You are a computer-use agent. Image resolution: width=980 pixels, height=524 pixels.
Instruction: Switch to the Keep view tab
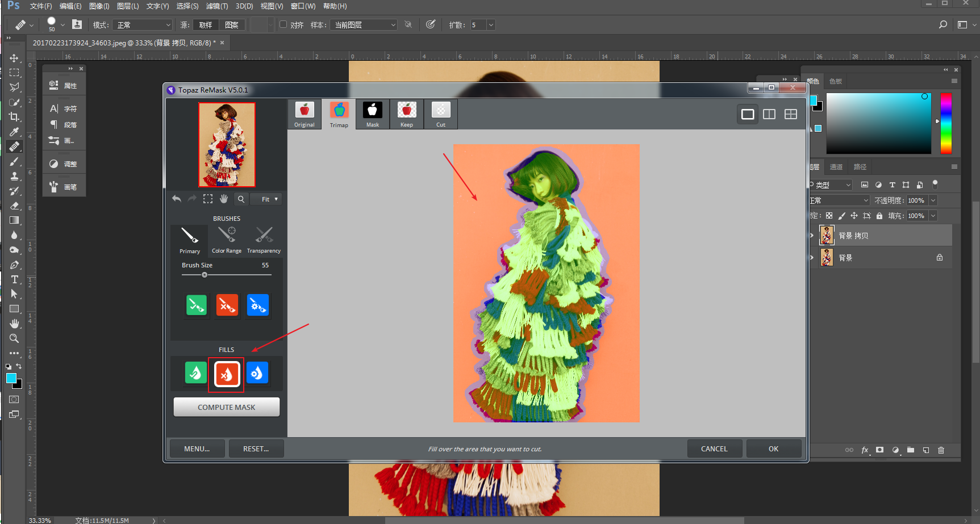coord(407,114)
